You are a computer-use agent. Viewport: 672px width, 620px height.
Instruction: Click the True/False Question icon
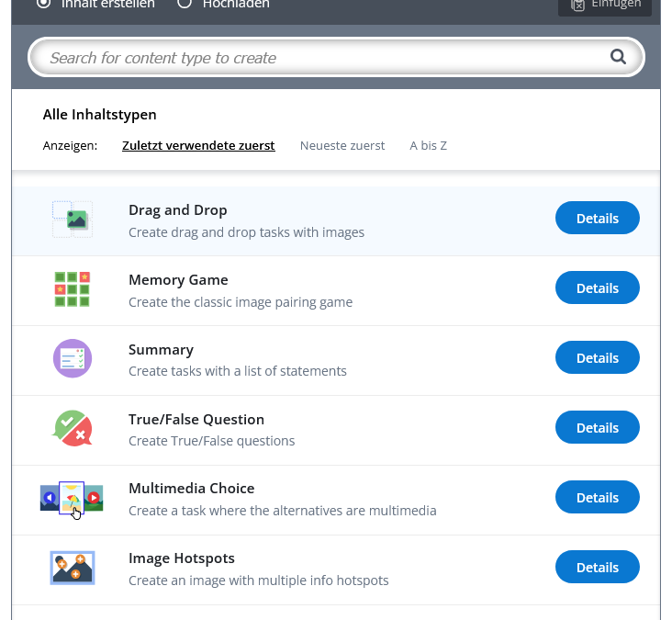[72, 428]
